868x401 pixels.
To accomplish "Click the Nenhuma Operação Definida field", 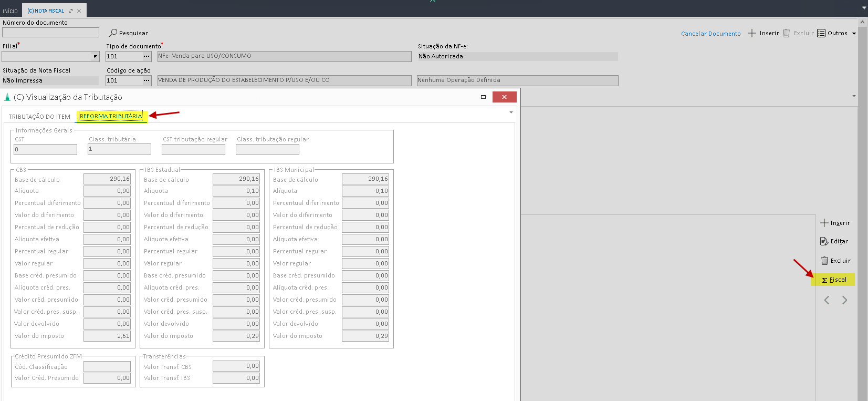I will (518, 80).
